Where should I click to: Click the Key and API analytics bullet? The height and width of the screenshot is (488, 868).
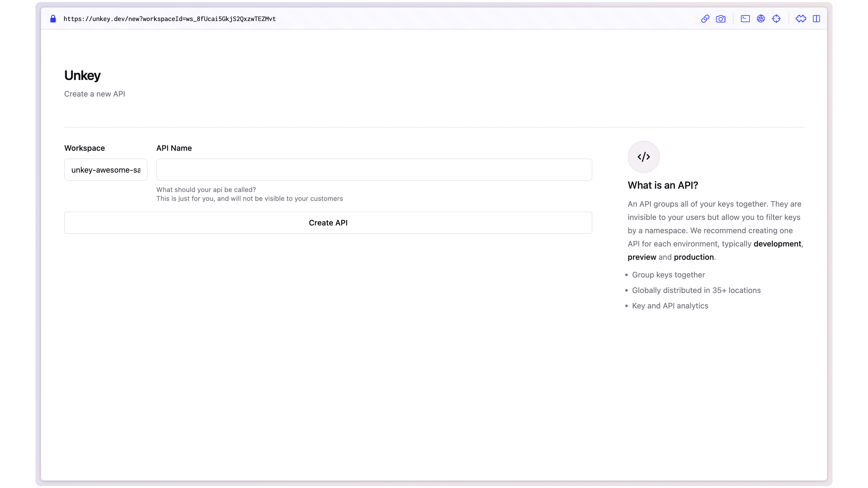[670, 305]
